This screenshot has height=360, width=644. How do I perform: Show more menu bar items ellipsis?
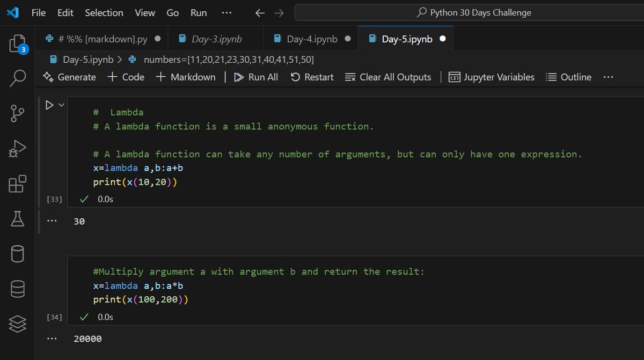point(227,12)
